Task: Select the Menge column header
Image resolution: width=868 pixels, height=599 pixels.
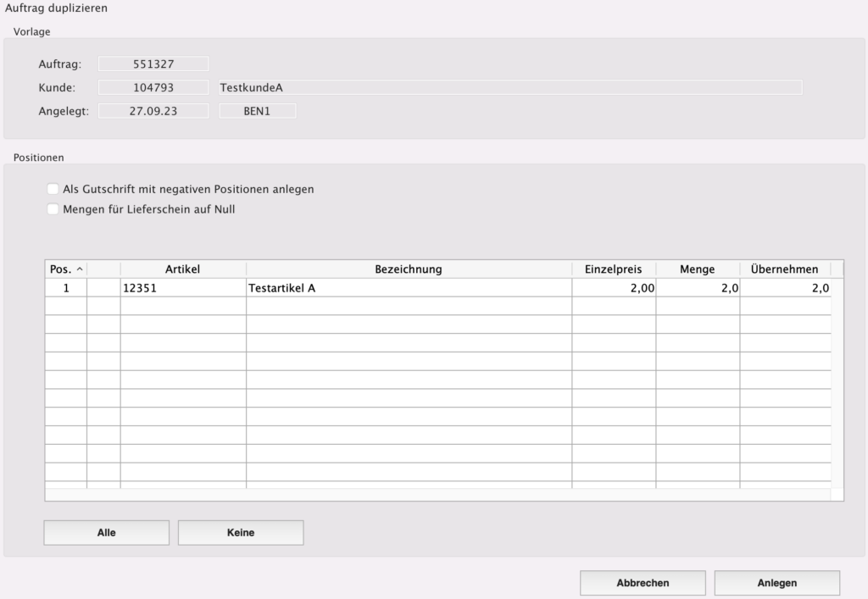Action: coord(697,269)
